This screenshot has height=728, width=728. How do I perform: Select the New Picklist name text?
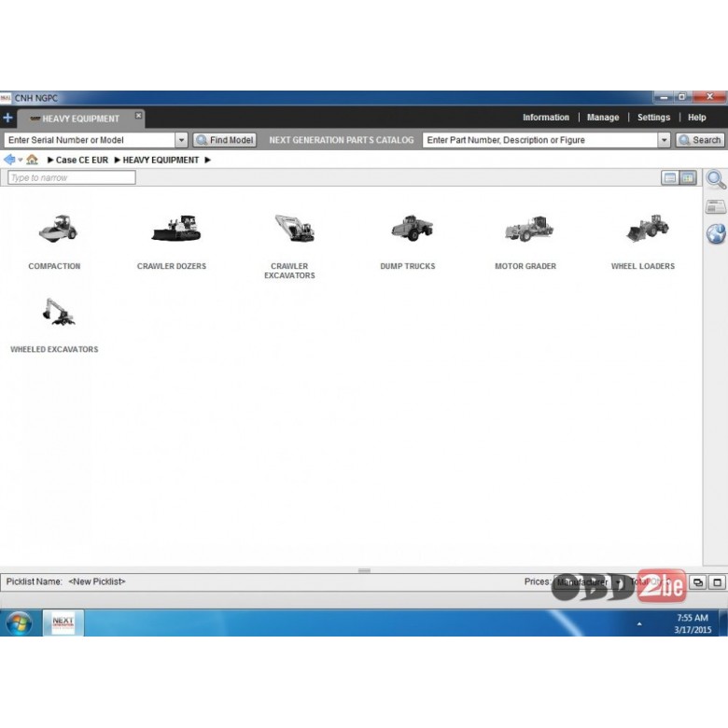(x=96, y=581)
